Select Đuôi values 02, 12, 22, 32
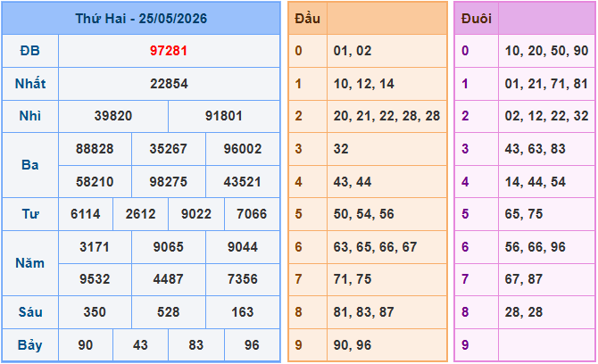 click(x=546, y=116)
